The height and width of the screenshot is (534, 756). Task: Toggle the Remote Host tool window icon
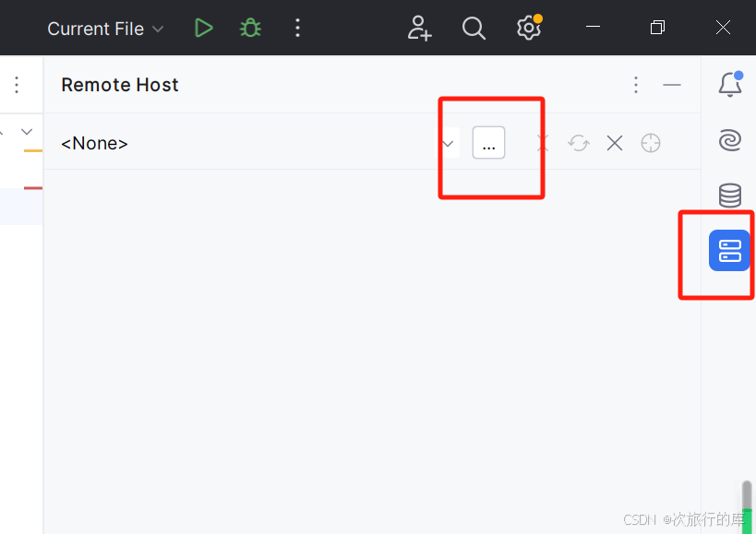point(729,250)
